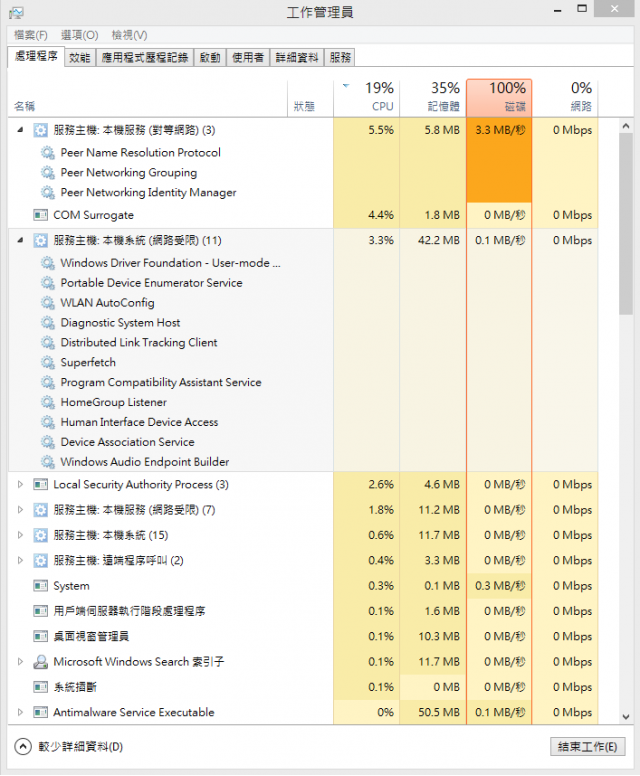Image resolution: width=640 pixels, height=776 pixels.
Task: Switch to the 效能 tab
Action: tap(80, 57)
